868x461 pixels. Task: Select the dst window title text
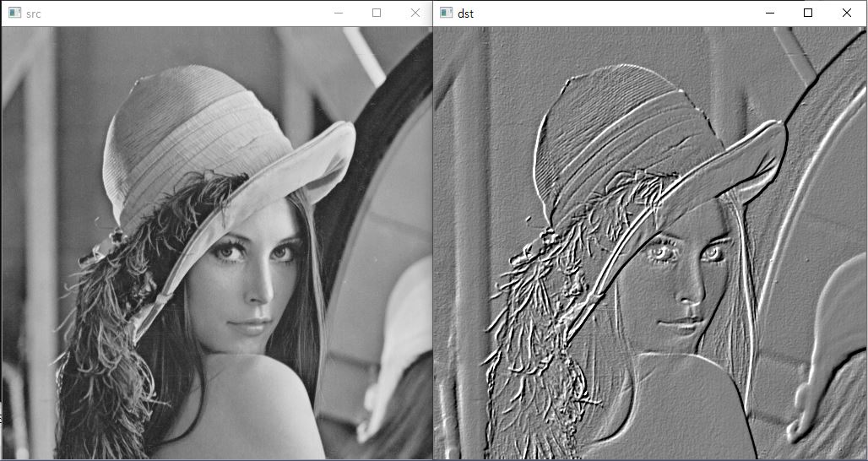pos(465,14)
